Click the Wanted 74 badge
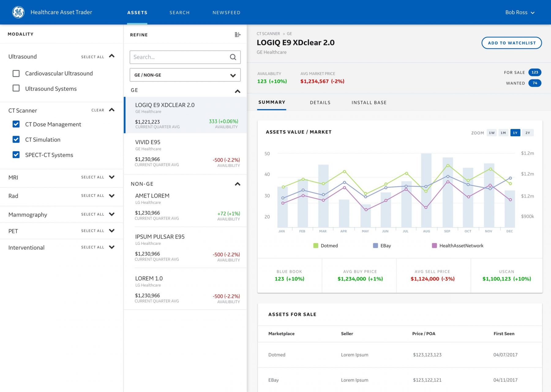551x392 pixels. [535, 83]
